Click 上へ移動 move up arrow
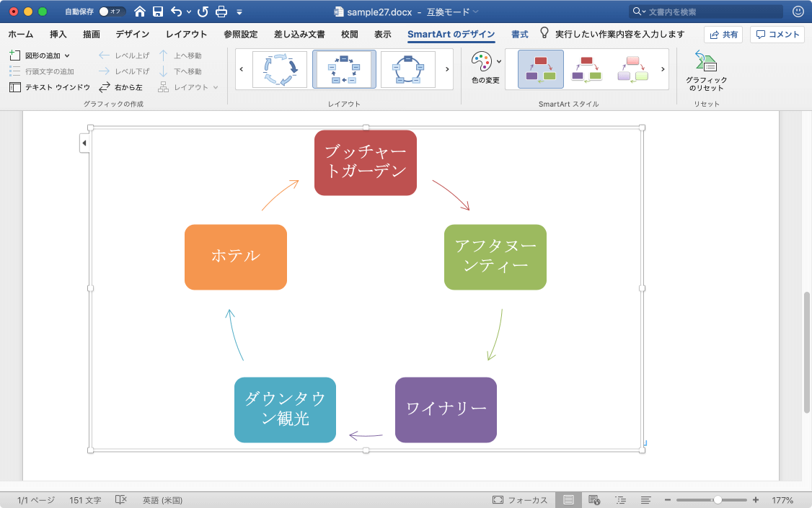The width and height of the screenshot is (812, 508). point(180,55)
